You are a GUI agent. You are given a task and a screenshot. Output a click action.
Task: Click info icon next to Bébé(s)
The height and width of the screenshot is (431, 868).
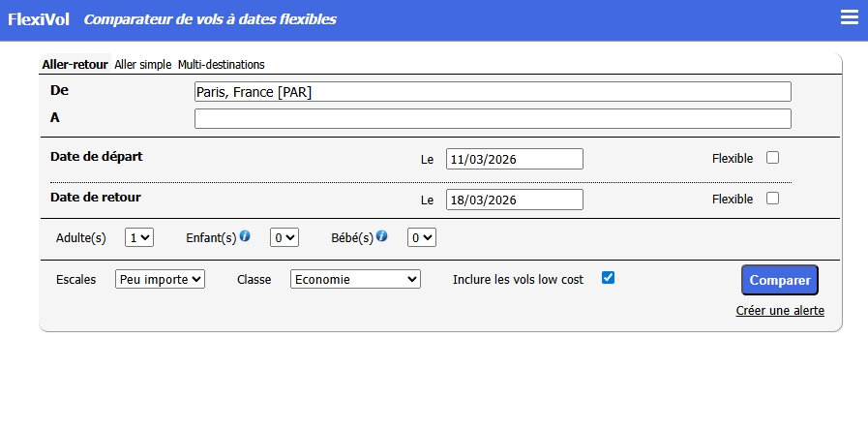pyautogui.click(x=382, y=235)
